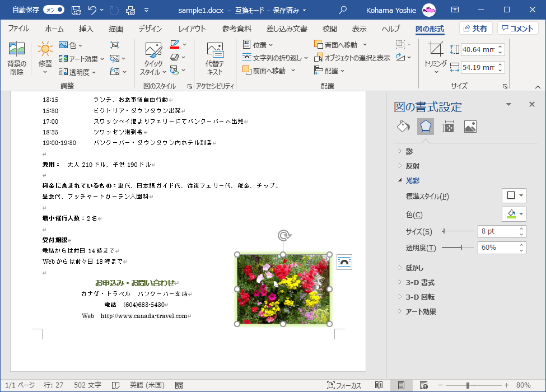This screenshot has width=546, height=392.
Task: Open glow Presets (標準スタイル) dropdown
Action: pyautogui.click(x=514, y=195)
